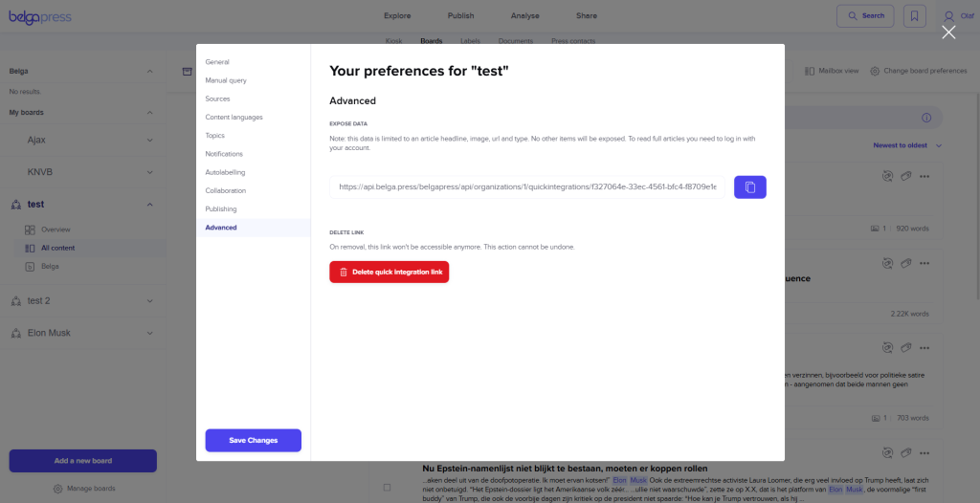Viewport: 980px width, 503px height.
Task: Open Publishing preferences
Action: click(221, 208)
